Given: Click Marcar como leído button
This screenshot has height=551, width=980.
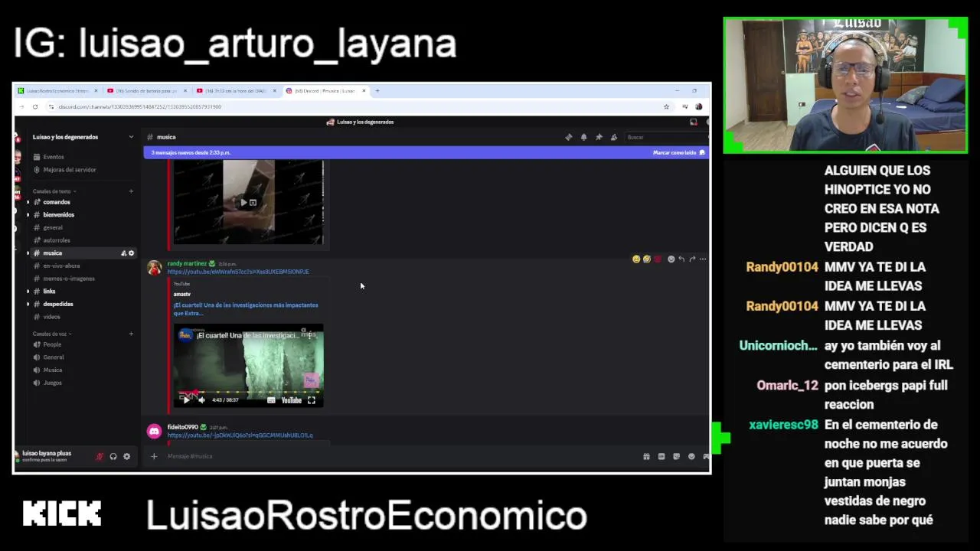Looking at the screenshot, I should (x=678, y=152).
